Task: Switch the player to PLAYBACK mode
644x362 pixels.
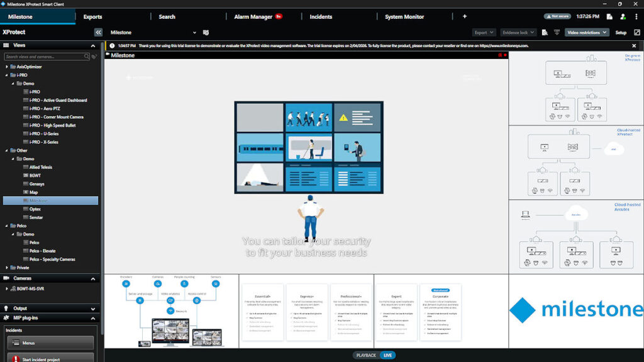Action: pos(367,354)
